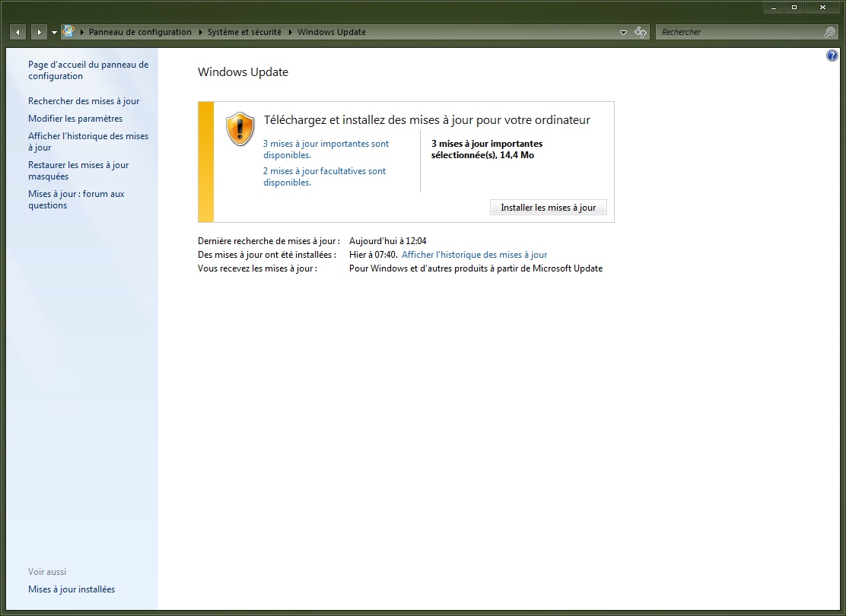Open Modifier les paramètres

[x=75, y=118]
